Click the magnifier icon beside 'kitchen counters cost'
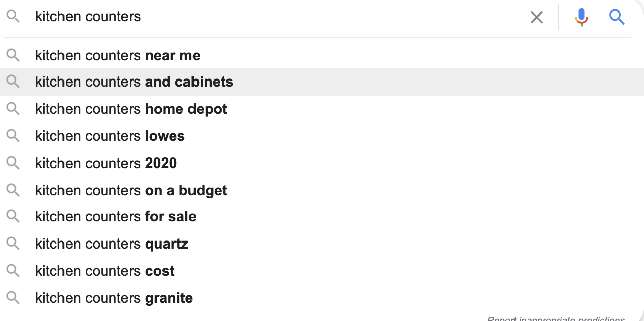This screenshot has width=644, height=321. 13,270
